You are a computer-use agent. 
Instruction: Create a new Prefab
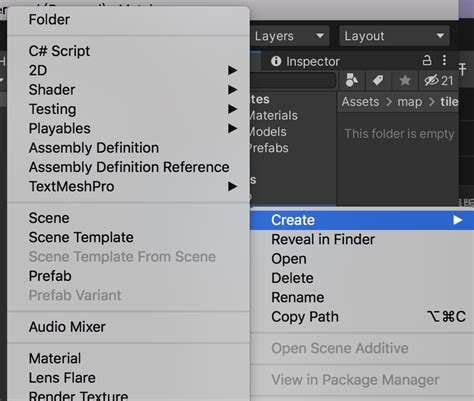tap(128, 276)
